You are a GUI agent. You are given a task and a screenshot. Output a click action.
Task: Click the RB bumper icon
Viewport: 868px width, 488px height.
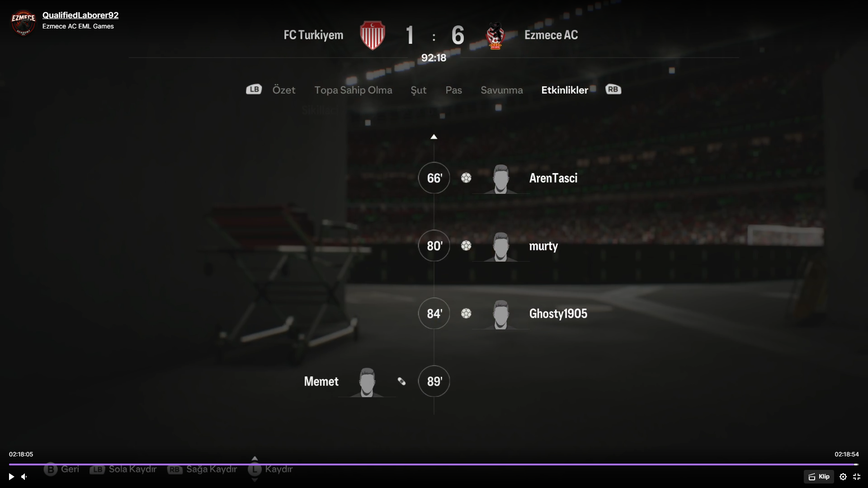(613, 89)
